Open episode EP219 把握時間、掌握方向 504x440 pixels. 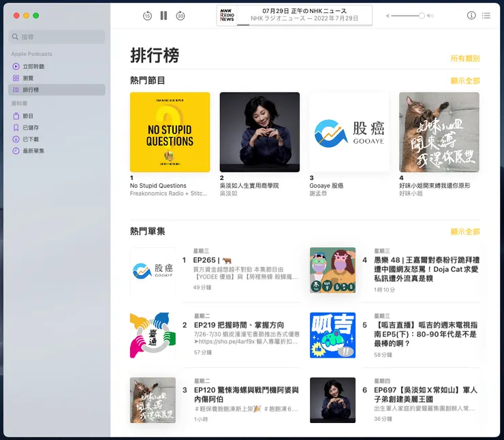tap(239, 325)
